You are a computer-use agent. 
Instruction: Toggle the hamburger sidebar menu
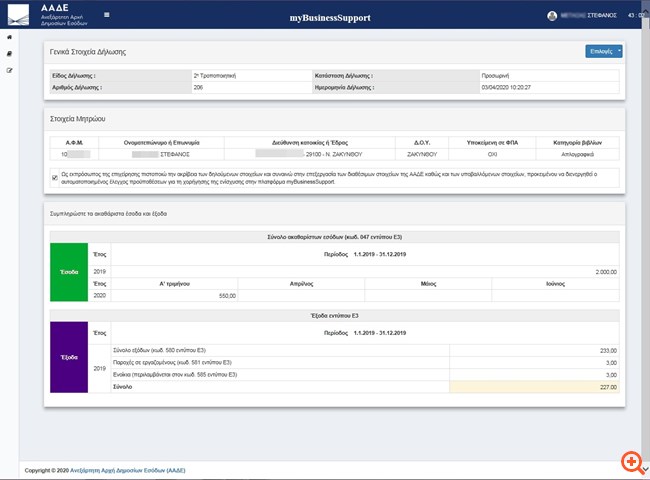pos(107,16)
